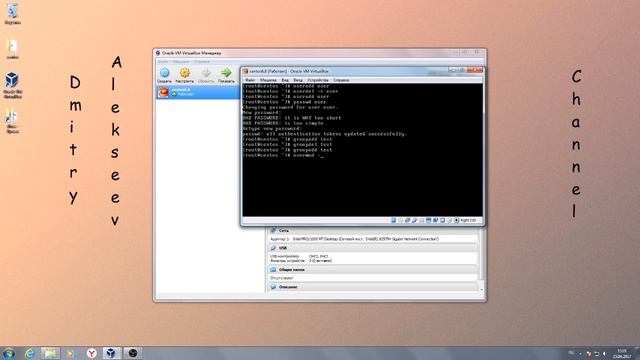Open Windows Media Player from the taskbar

[x=70, y=353]
